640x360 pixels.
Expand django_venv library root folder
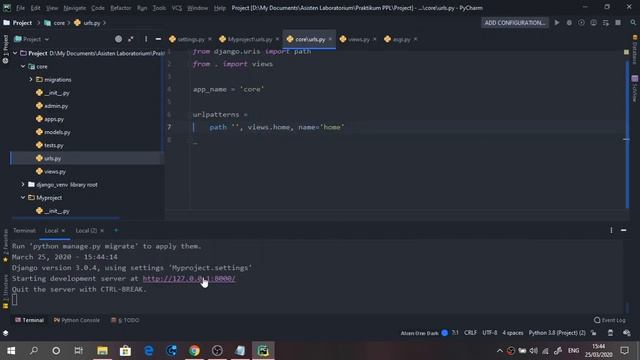pyautogui.click(x=23, y=184)
